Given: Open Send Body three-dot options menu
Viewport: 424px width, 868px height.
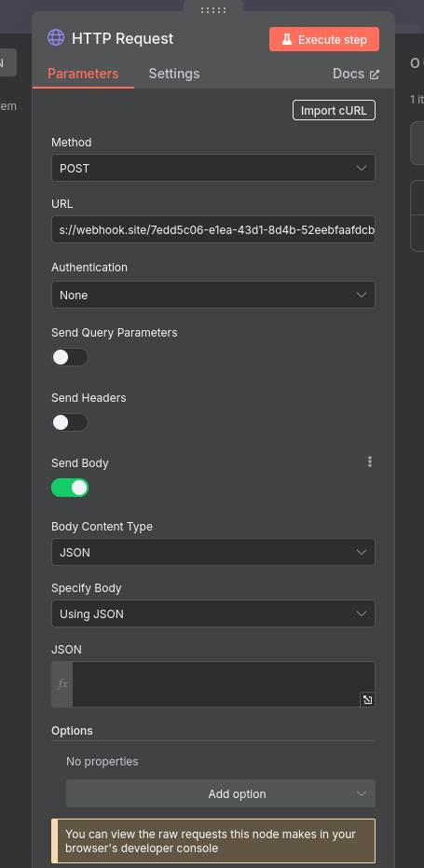Looking at the screenshot, I should click(x=370, y=462).
